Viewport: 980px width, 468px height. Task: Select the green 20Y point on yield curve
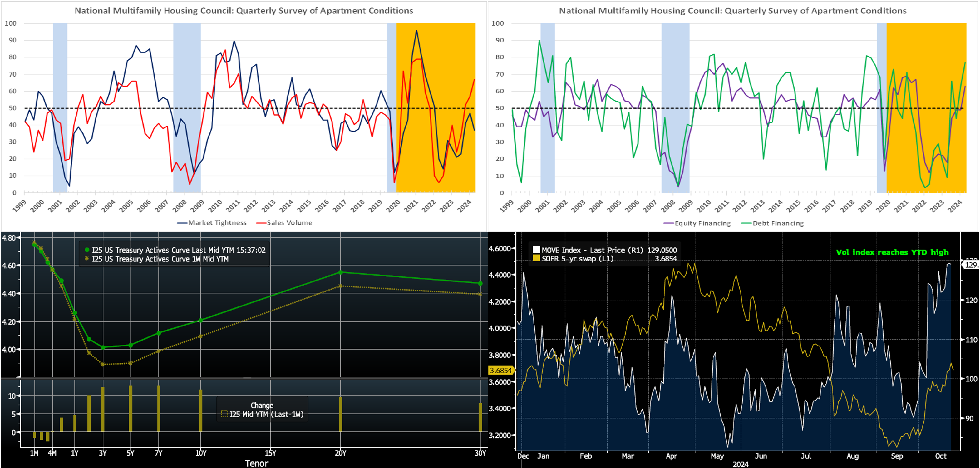point(341,272)
